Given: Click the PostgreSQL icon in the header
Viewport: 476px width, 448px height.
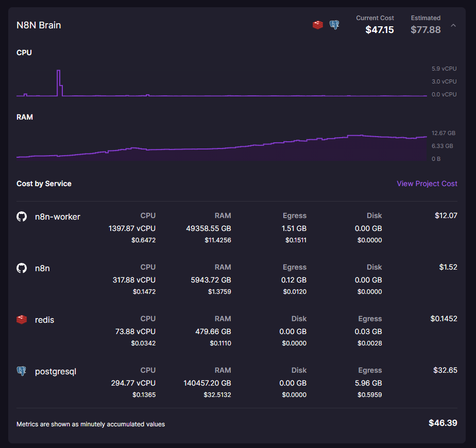Looking at the screenshot, I should tap(334, 24).
